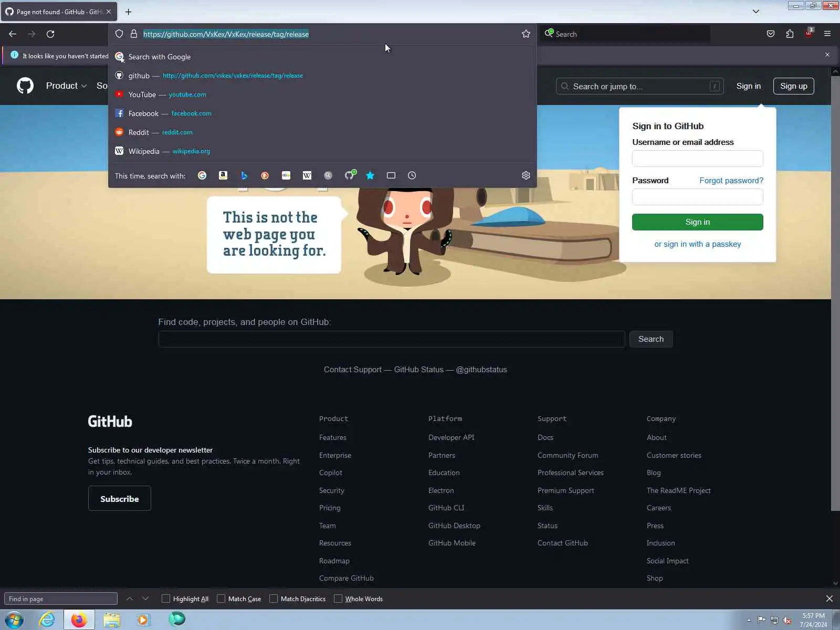The width and height of the screenshot is (840, 630).
Task: Open Windows Media Player from taskbar
Action: point(143,619)
